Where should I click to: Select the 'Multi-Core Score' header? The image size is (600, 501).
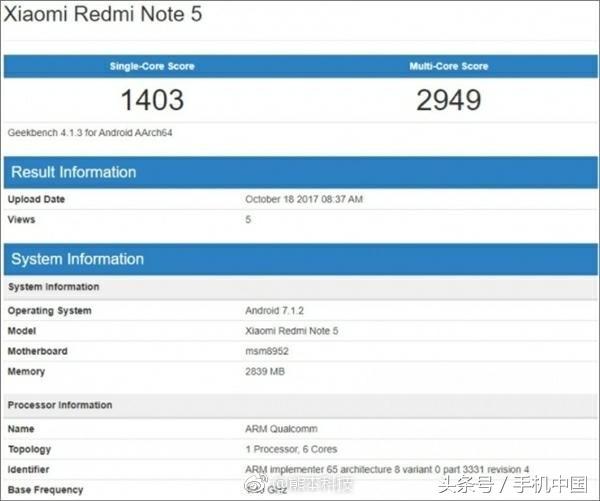click(x=449, y=66)
